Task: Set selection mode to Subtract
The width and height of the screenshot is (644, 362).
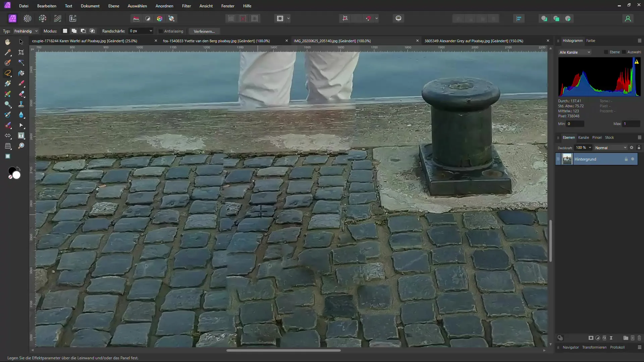Action: (x=83, y=31)
